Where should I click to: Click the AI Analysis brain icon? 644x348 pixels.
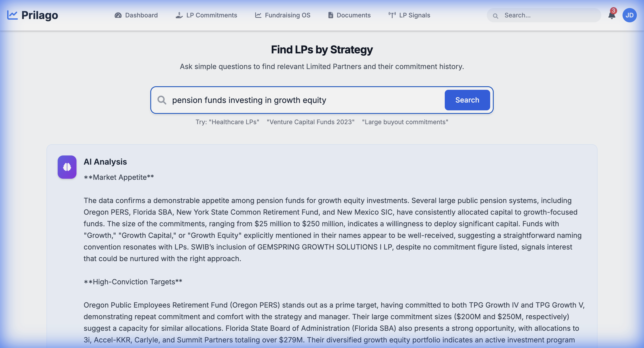coord(67,167)
